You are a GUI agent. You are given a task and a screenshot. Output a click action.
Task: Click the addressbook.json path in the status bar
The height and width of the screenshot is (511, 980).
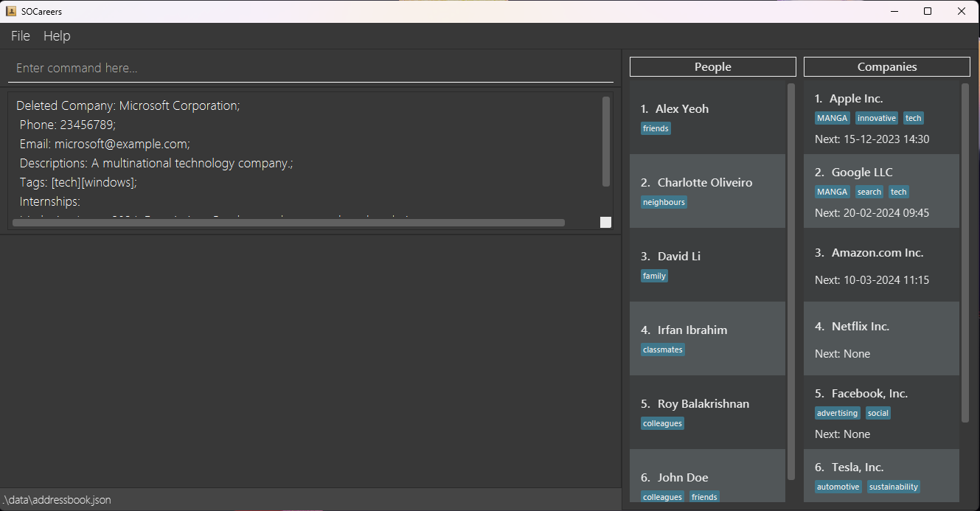(x=57, y=499)
